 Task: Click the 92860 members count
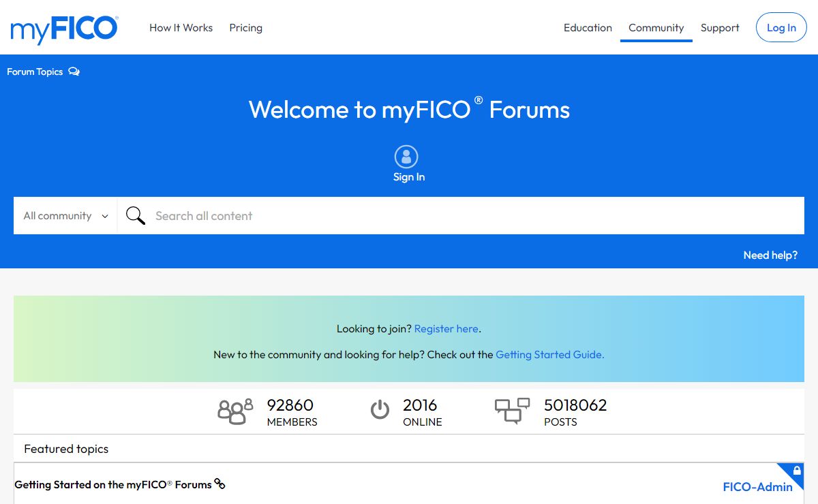point(290,405)
